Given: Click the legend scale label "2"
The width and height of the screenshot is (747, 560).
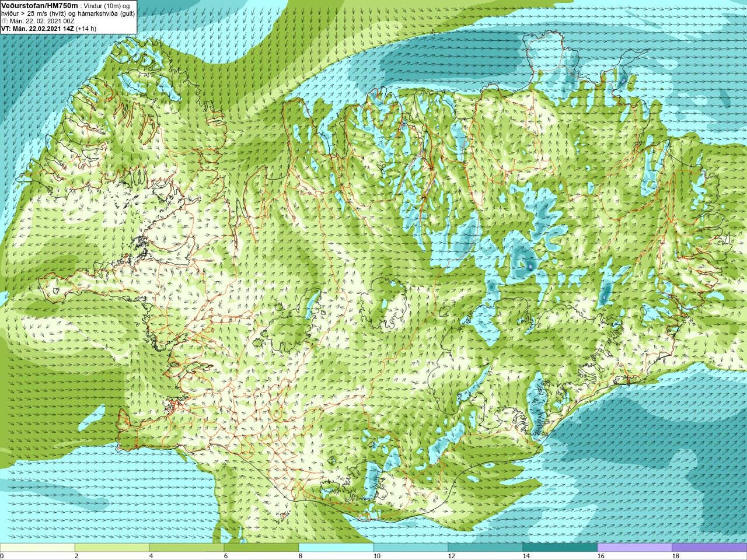Looking at the screenshot, I should pyautogui.click(x=76, y=556).
